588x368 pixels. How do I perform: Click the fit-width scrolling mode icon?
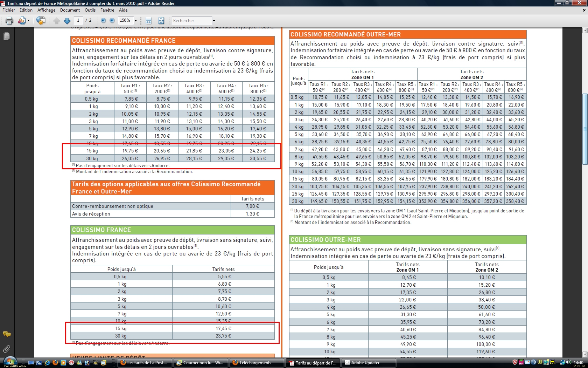(x=149, y=21)
